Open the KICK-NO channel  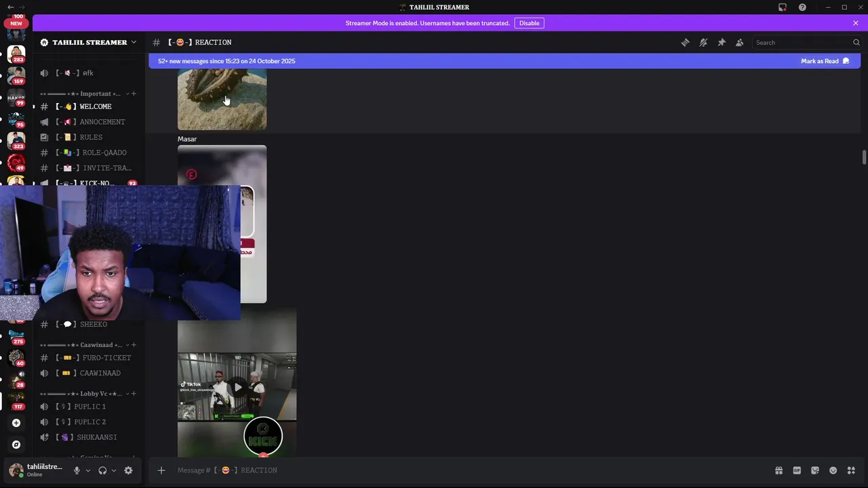88,183
